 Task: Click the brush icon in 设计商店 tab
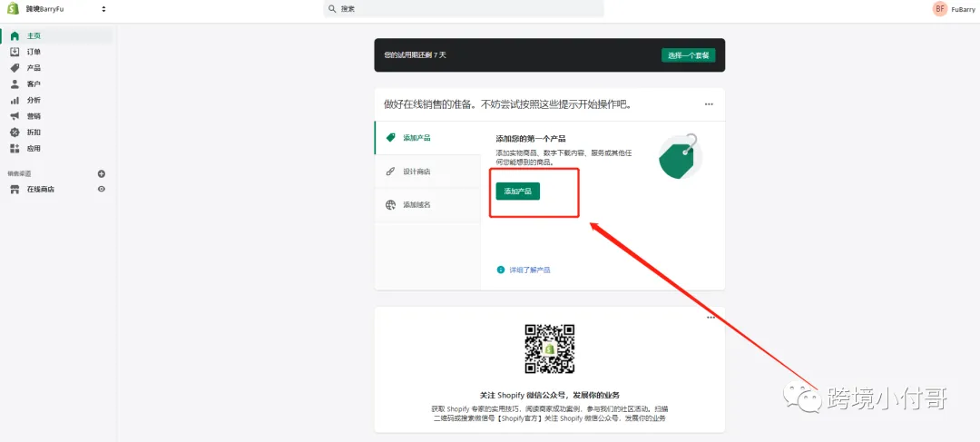pos(390,172)
